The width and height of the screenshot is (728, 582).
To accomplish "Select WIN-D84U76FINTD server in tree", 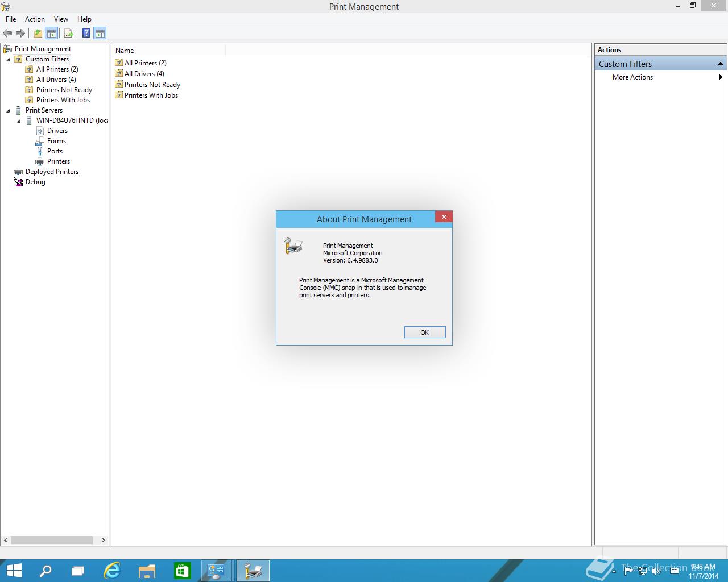I will click(x=72, y=120).
